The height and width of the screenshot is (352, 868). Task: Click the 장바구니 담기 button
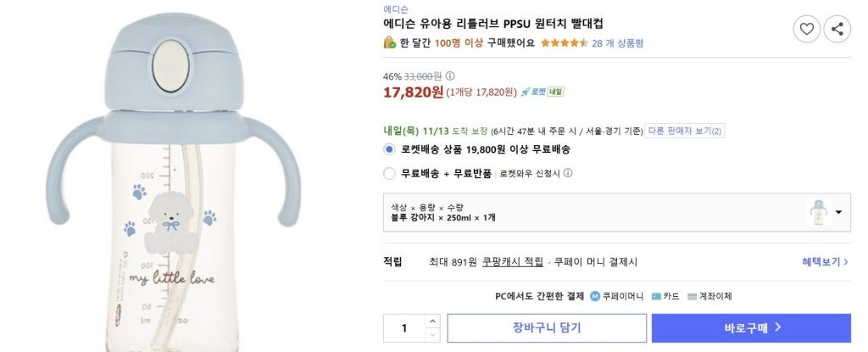pos(546,328)
